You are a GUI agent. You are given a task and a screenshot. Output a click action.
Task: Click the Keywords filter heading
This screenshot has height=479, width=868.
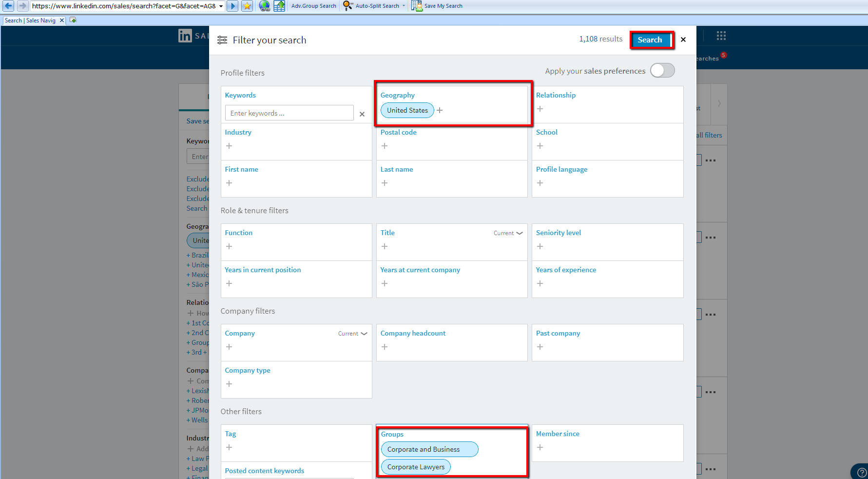click(240, 95)
